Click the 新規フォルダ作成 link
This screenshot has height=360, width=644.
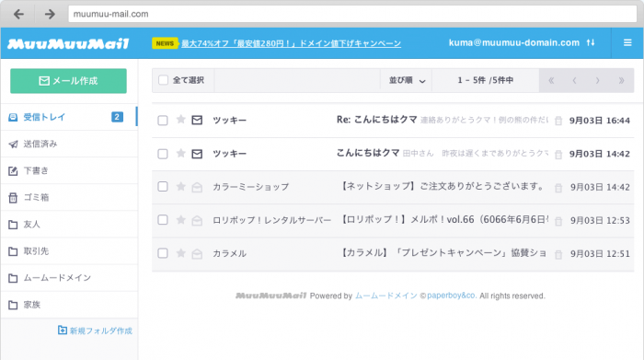(100, 331)
